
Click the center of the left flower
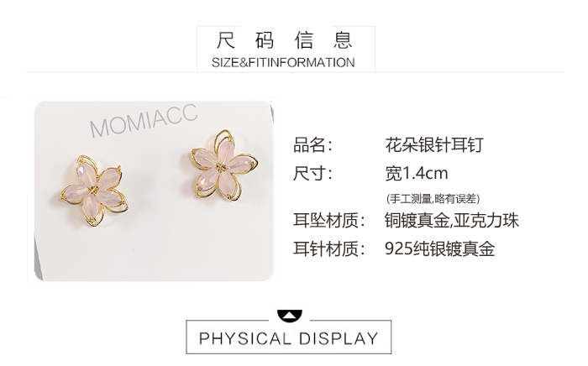(x=93, y=191)
